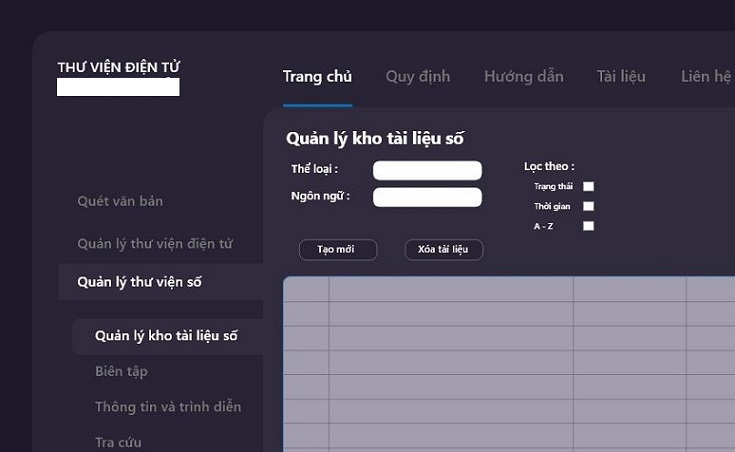This screenshot has width=735, height=452.
Task: Tick the Thời gian filter checkbox
Action: [588, 206]
